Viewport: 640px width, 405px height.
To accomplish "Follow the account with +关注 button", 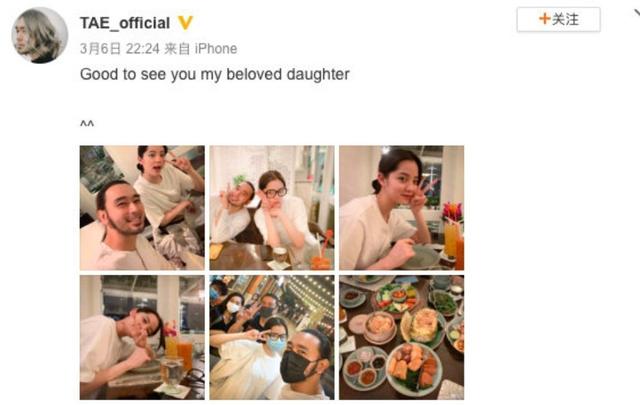I will click(558, 20).
